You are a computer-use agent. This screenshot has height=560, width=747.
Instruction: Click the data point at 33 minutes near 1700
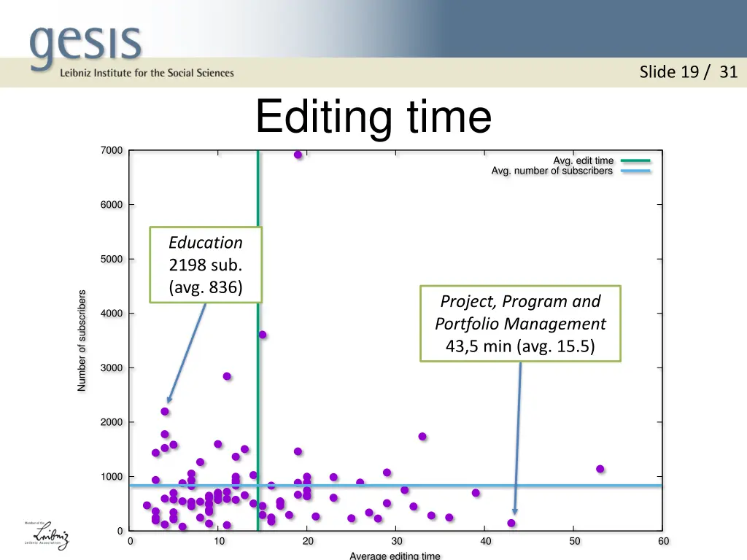click(x=422, y=437)
